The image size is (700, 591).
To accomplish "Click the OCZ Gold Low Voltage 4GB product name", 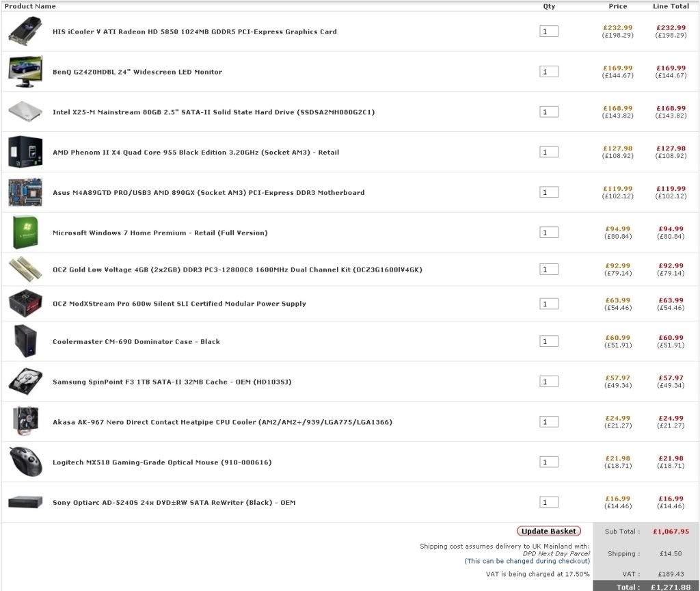I will pos(237,270).
